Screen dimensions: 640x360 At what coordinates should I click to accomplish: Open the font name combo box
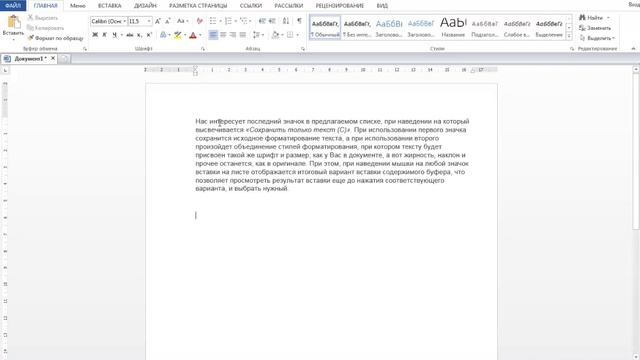click(109, 21)
